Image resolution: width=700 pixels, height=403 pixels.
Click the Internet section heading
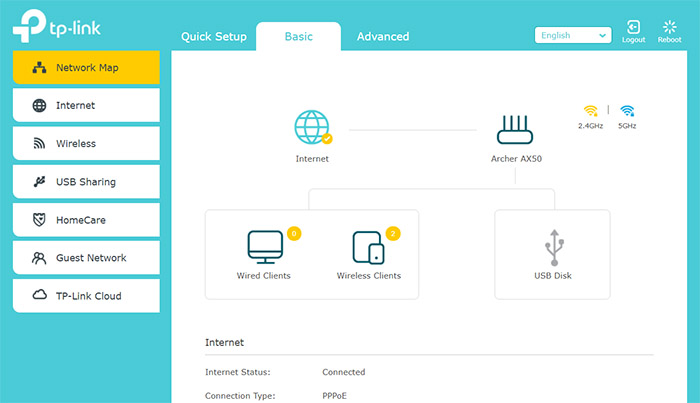pos(225,342)
